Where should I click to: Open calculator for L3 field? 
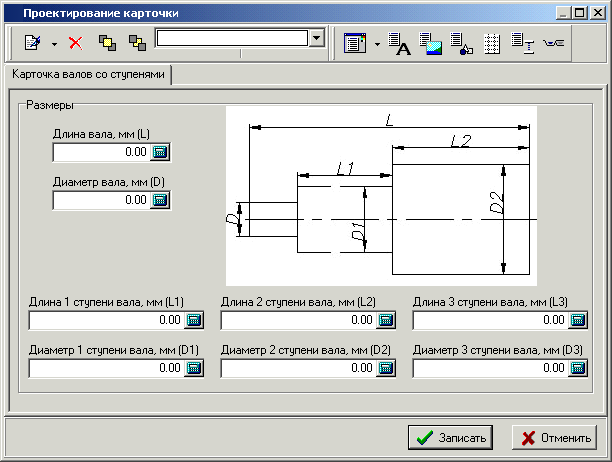[x=578, y=320]
